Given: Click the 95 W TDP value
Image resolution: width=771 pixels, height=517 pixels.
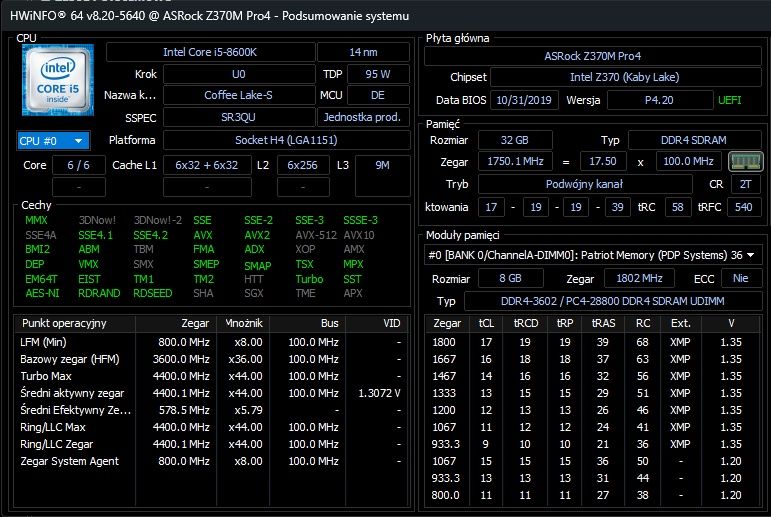Looking at the screenshot, I should [x=378, y=74].
